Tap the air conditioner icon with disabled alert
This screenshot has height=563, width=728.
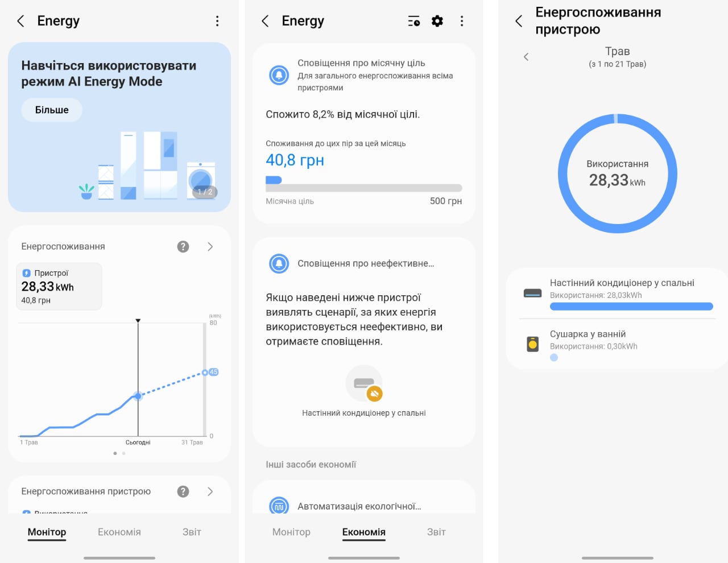(364, 384)
